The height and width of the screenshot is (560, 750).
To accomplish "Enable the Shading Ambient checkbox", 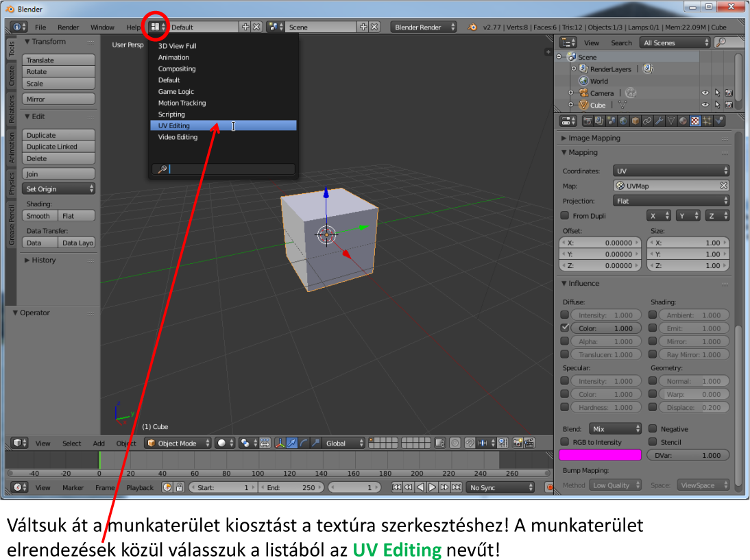I will coord(653,315).
